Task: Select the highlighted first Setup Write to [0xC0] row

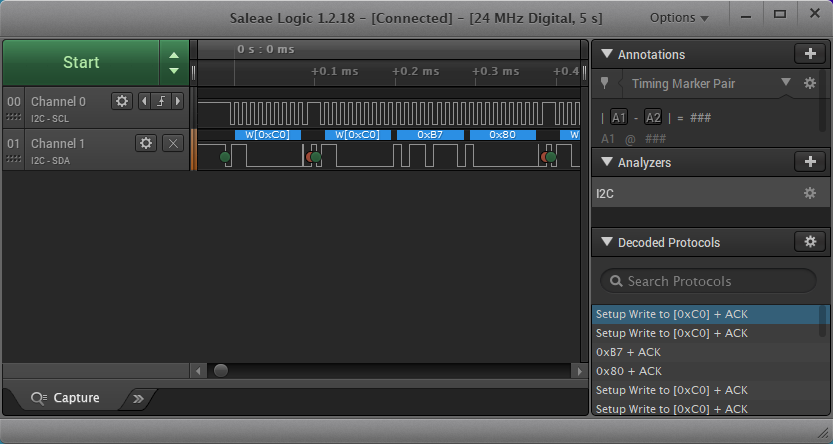Action: point(708,314)
